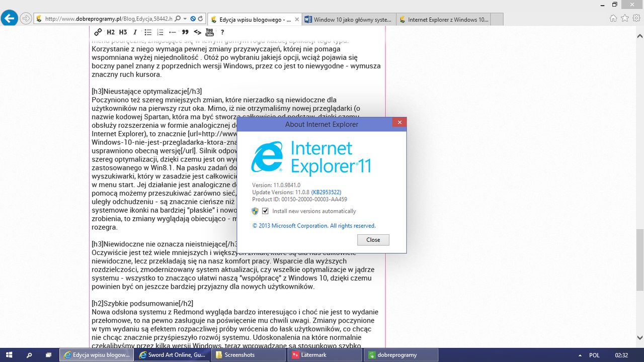This screenshot has width=644, height=362.
Task: Restore down the Internet Explorer window
Action: [x=614, y=4]
